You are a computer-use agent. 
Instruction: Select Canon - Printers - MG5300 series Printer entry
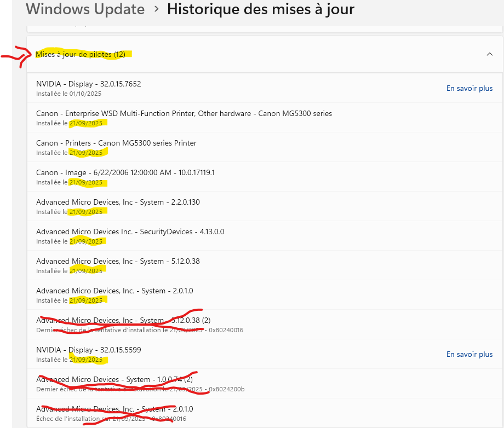265,147
